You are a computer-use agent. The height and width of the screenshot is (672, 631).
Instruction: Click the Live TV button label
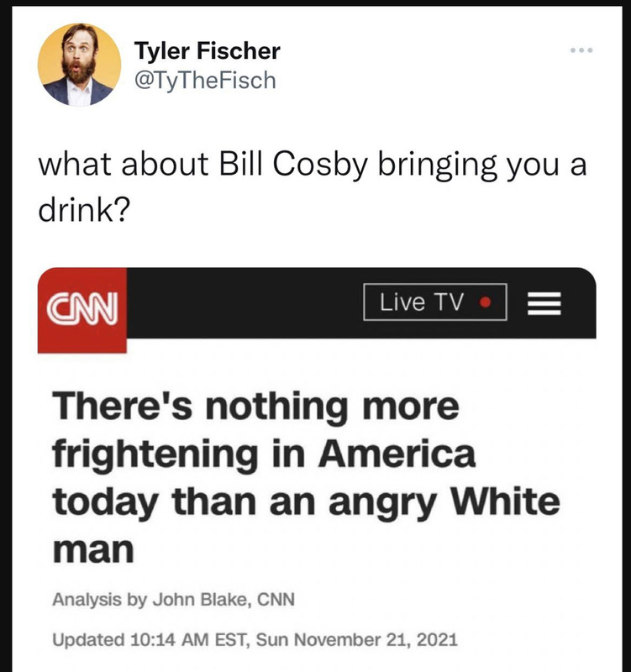(x=422, y=302)
